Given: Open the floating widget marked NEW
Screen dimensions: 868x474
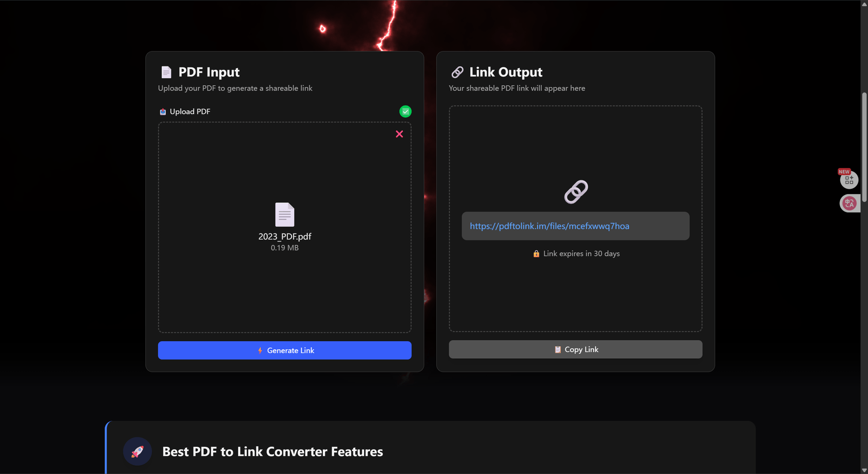Looking at the screenshot, I should (x=849, y=180).
